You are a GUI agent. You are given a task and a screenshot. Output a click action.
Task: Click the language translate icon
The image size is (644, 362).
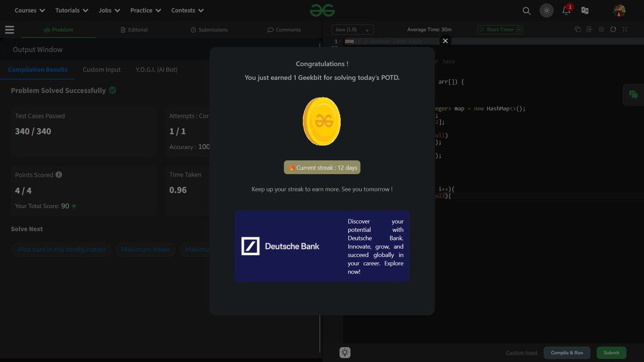(x=585, y=11)
